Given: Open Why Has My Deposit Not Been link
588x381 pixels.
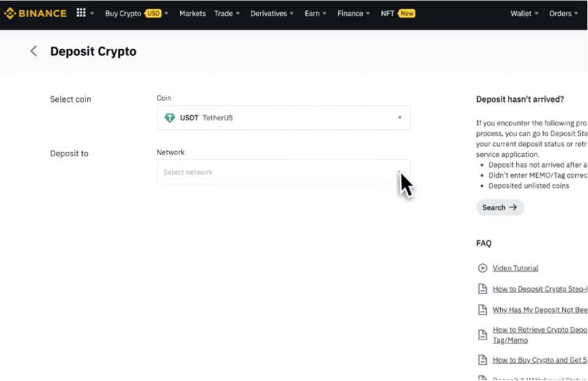Looking at the screenshot, I should click(540, 310).
